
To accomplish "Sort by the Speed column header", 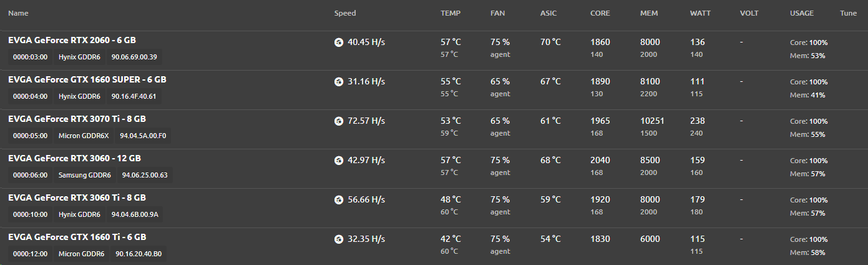I will coord(345,13).
